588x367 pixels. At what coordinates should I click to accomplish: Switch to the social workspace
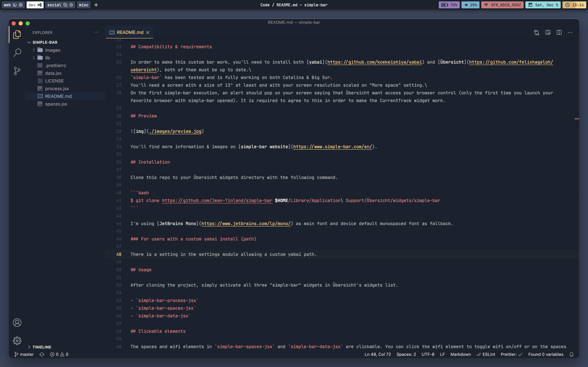[x=60, y=5]
